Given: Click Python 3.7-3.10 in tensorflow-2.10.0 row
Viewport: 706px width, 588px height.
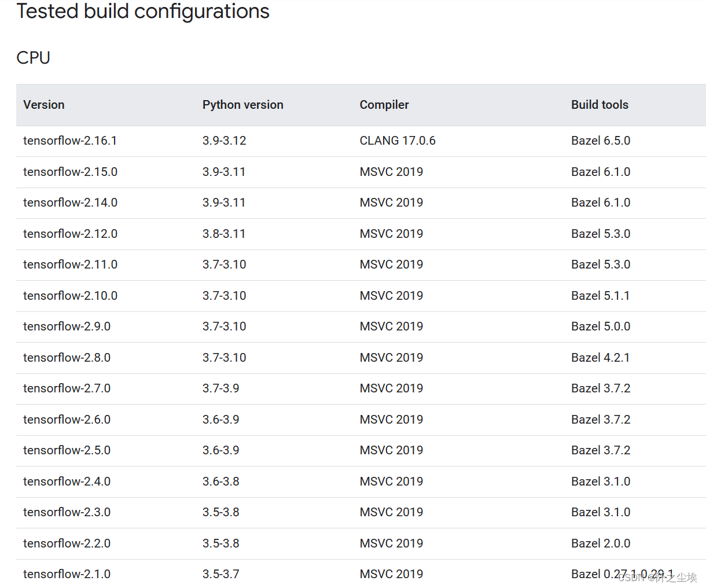Looking at the screenshot, I should point(225,296).
